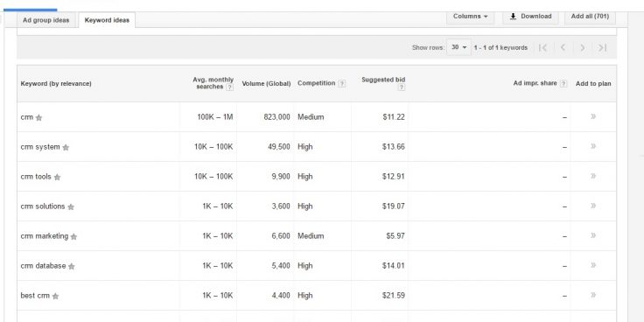Add best crm to plan
644x322 pixels.
pyautogui.click(x=593, y=295)
